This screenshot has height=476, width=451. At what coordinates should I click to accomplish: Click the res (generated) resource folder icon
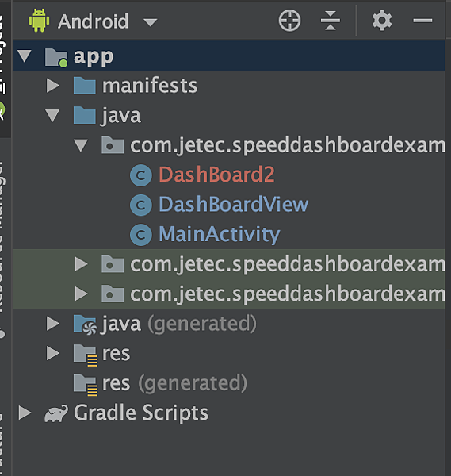coord(86,386)
